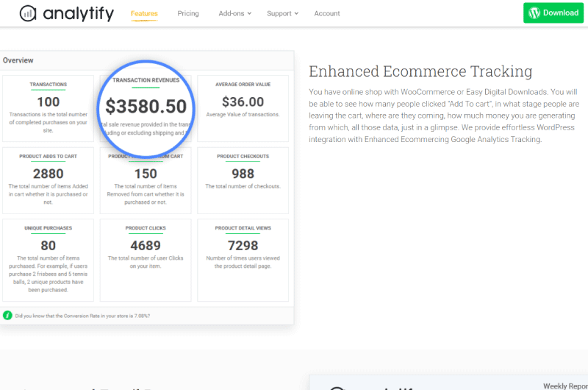Open the Pricing menu item
This screenshot has width=588, height=390.
click(x=188, y=13)
